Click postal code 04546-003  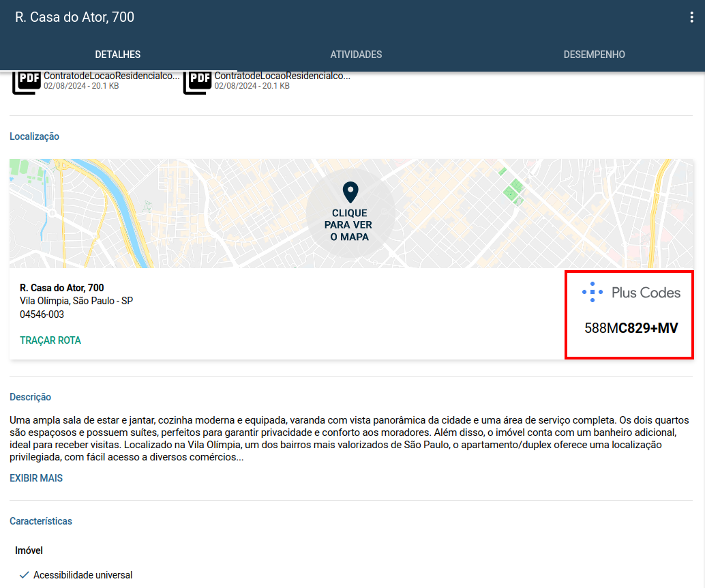42,314
